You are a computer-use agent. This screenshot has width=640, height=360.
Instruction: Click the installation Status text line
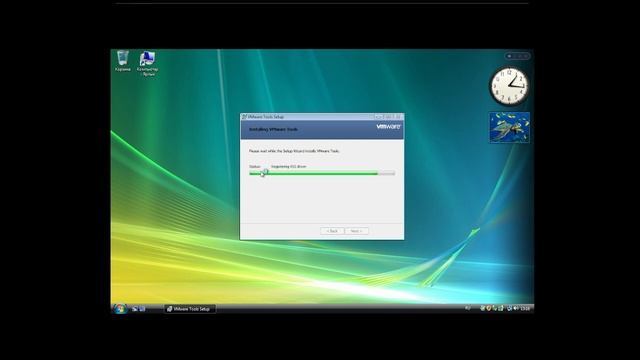click(278, 167)
